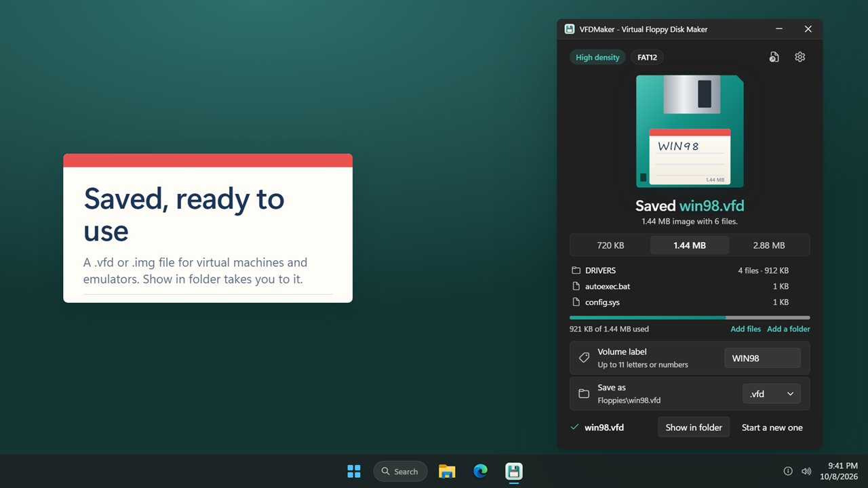Image resolution: width=868 pixels, height=488 pixels.
Task: Click Add files link
Action: [745, 329]
